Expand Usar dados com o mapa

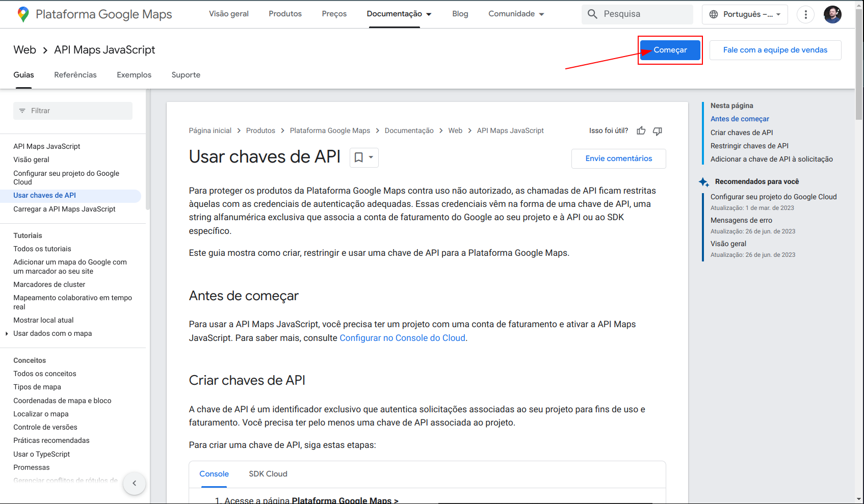click(7, 334)
